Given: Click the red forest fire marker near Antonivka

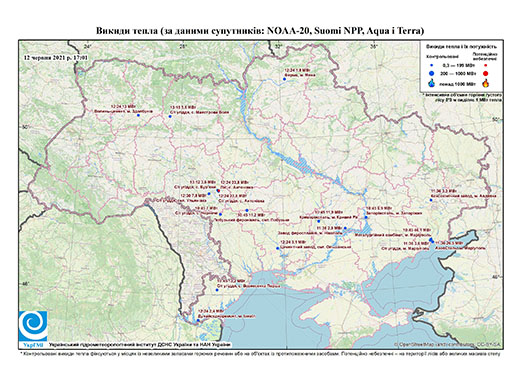Looking at the screenshot, I should [x=218, y=191].
